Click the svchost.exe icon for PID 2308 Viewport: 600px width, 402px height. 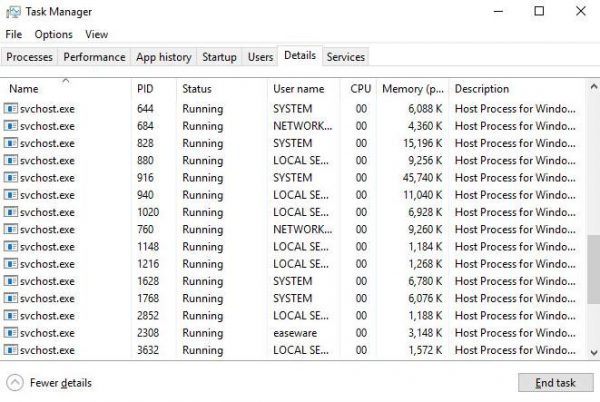point(12,333)
